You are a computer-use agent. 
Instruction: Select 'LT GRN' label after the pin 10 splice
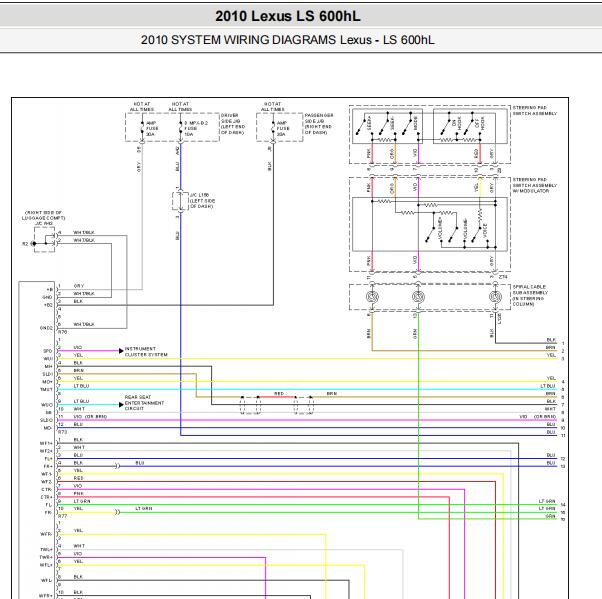pos(144,508)
